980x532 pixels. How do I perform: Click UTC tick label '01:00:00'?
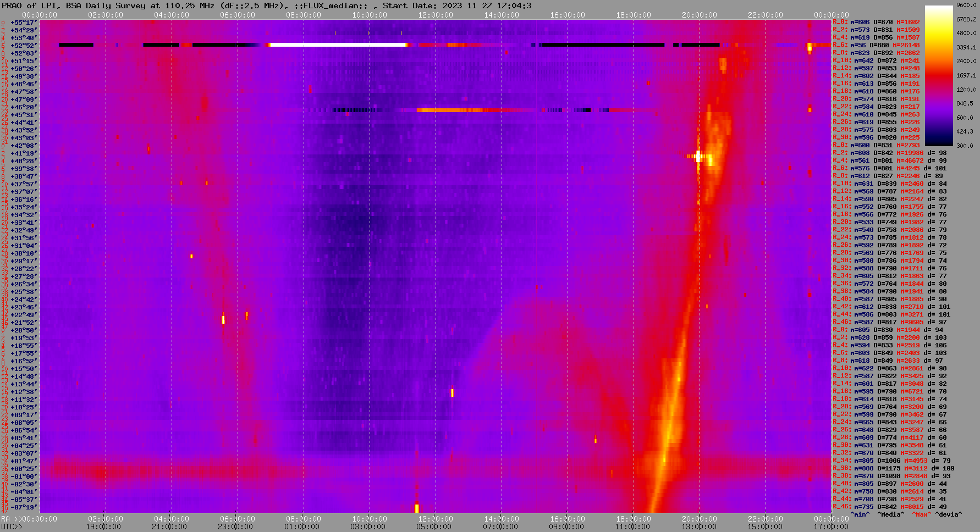[301, 527]
